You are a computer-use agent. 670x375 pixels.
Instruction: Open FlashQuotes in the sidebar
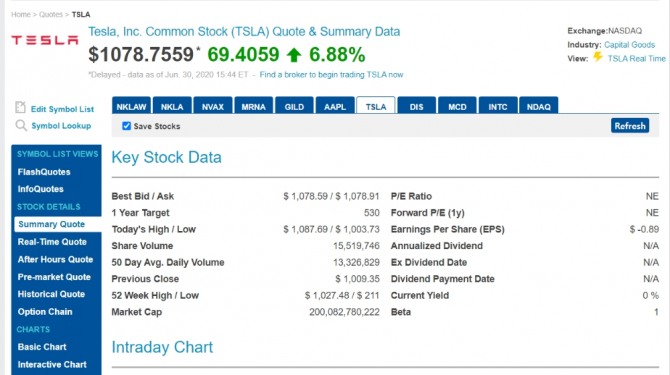(x=44, y=172)
